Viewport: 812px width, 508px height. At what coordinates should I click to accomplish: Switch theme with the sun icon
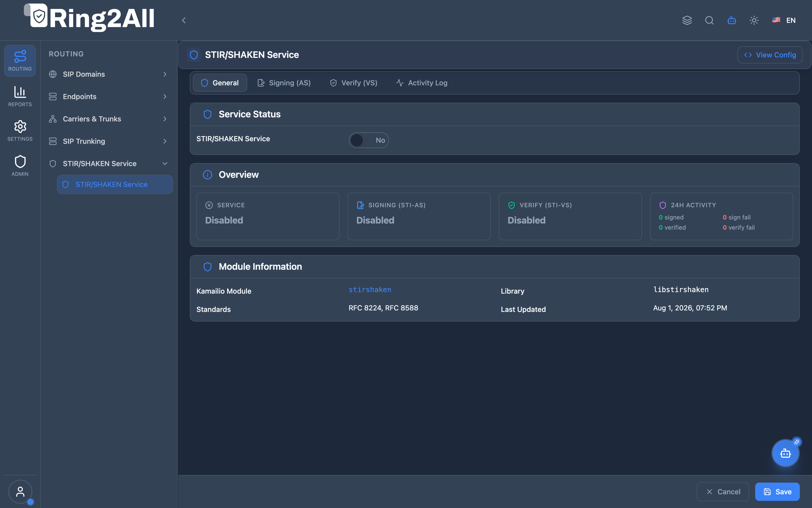pos(754,21)
